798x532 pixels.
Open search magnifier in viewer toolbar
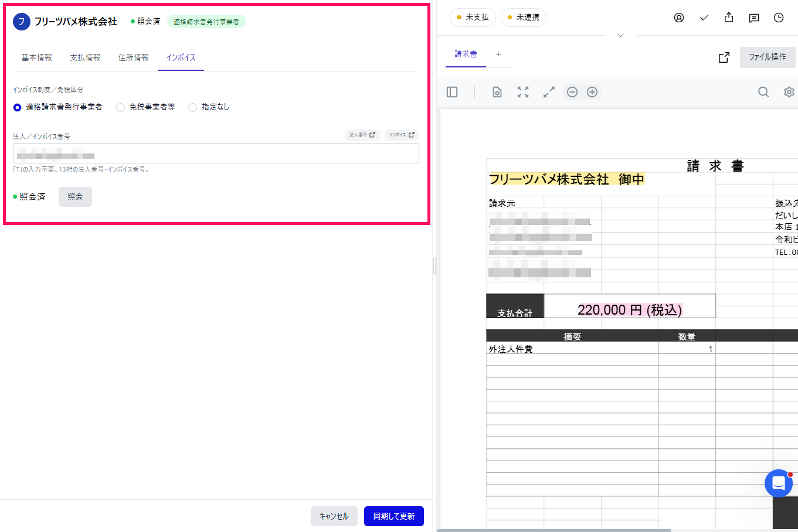point(763,92)
